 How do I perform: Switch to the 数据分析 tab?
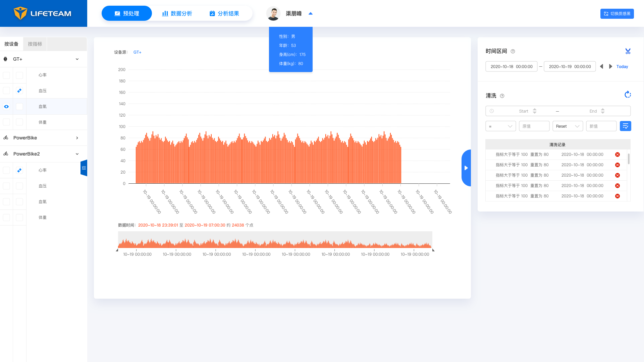click(x=177, y=13)
